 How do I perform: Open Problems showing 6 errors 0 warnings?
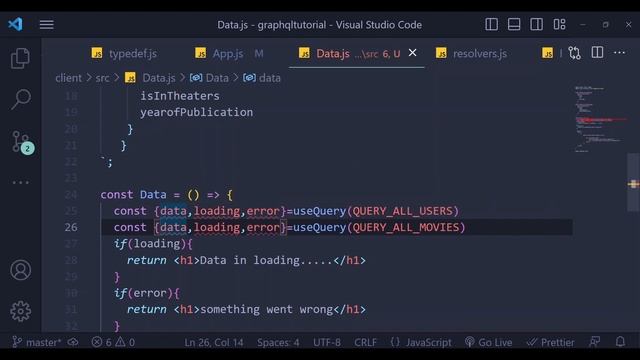[113, 342]
